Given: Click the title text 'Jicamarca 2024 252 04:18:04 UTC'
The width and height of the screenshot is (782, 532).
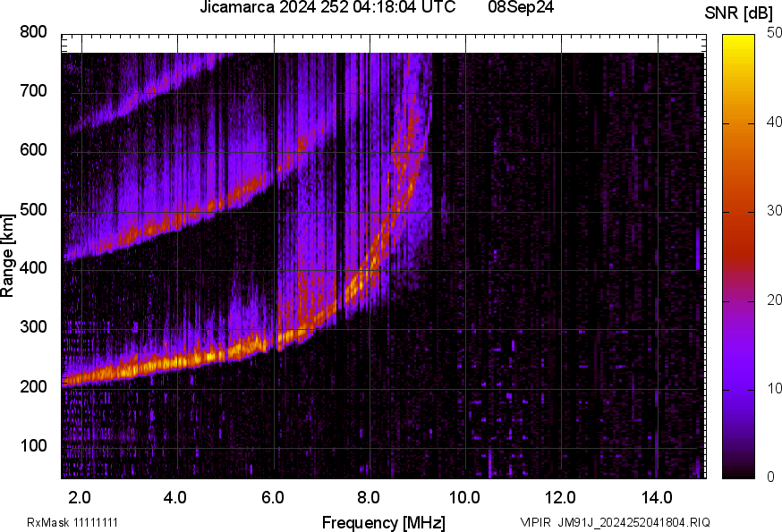Looking at the screenshot, I should point(327,7).
